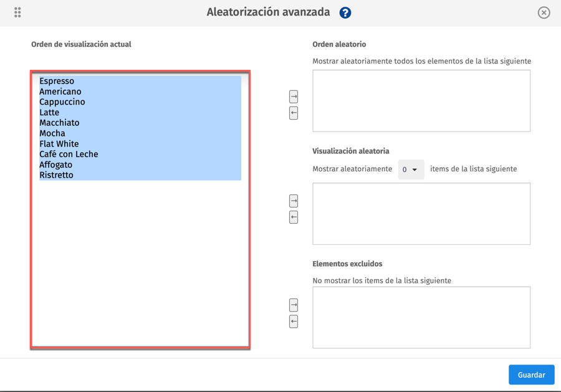
Task: Click the right arrow beside Visualización aleatoria
Action: (x=293, y=201)
